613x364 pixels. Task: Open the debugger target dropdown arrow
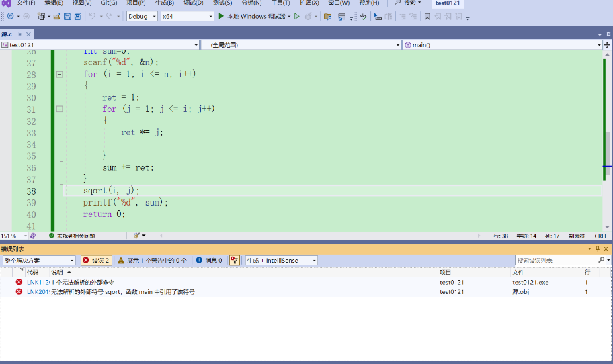(x=289, y=16)
